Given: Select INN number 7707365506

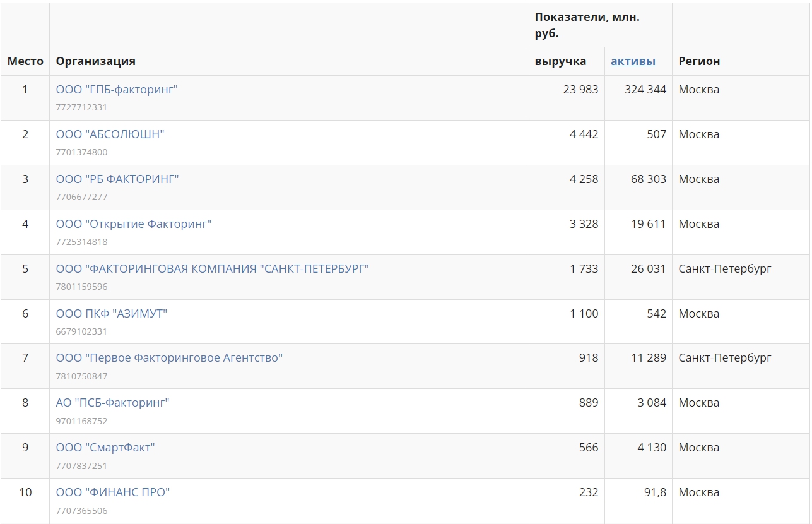Looking at the screenshot, I should 81,511.
